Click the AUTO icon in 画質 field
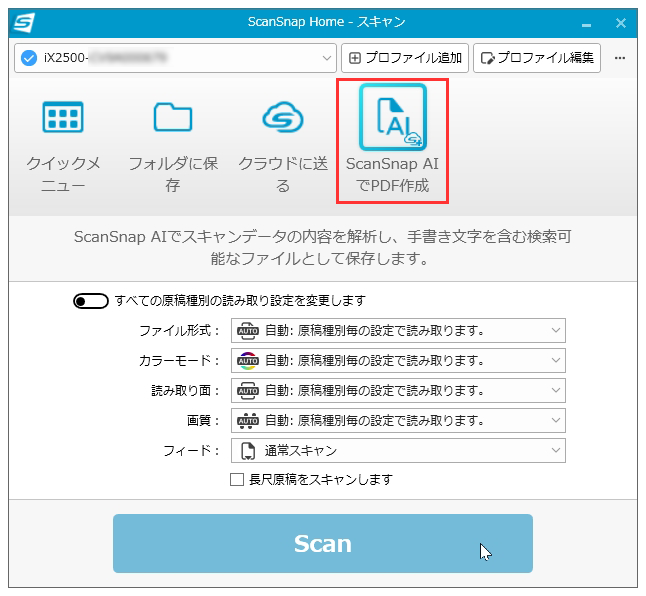The width and height of the screenshot is (646, 596). [x=248, y=421]
